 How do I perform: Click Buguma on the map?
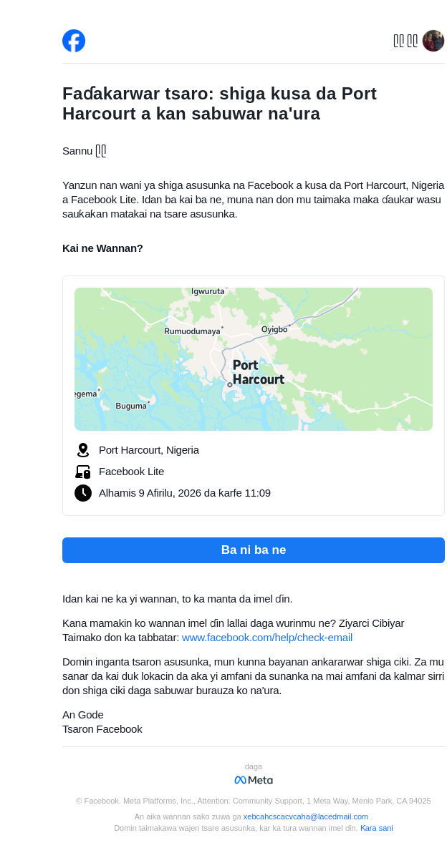click(131, 406)
